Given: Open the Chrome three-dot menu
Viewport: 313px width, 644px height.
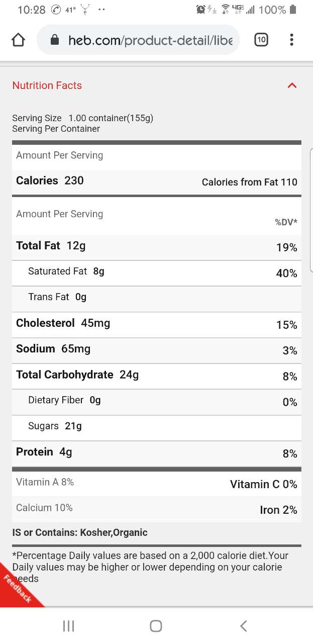Looking at the screenshot, I should [x=291, y=40].
